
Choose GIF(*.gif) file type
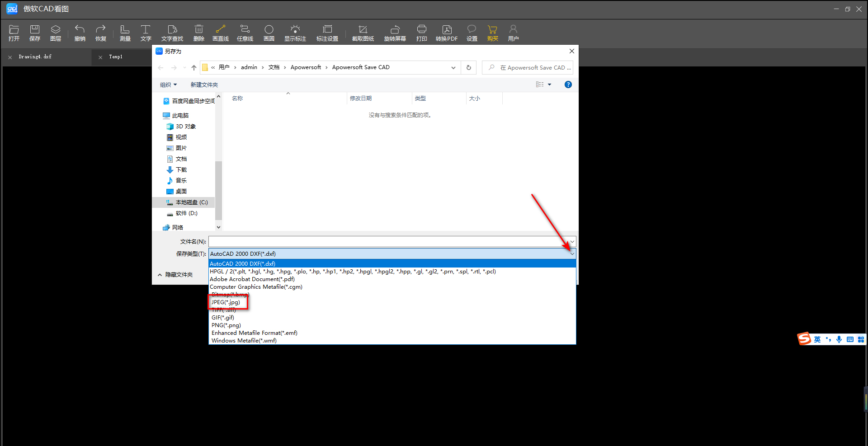pyautogui.click(x=223, y=318)
